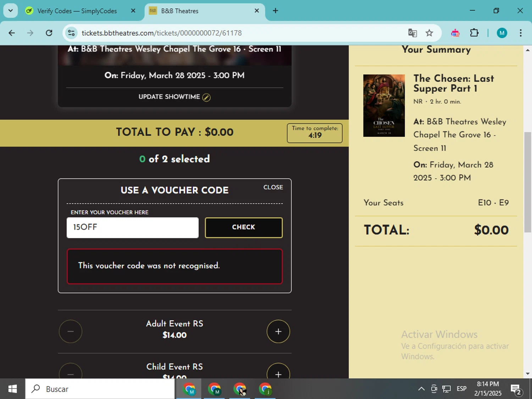Screen dimensions: 532x399
Task: Reload the current page
Action: click(49, 33)
